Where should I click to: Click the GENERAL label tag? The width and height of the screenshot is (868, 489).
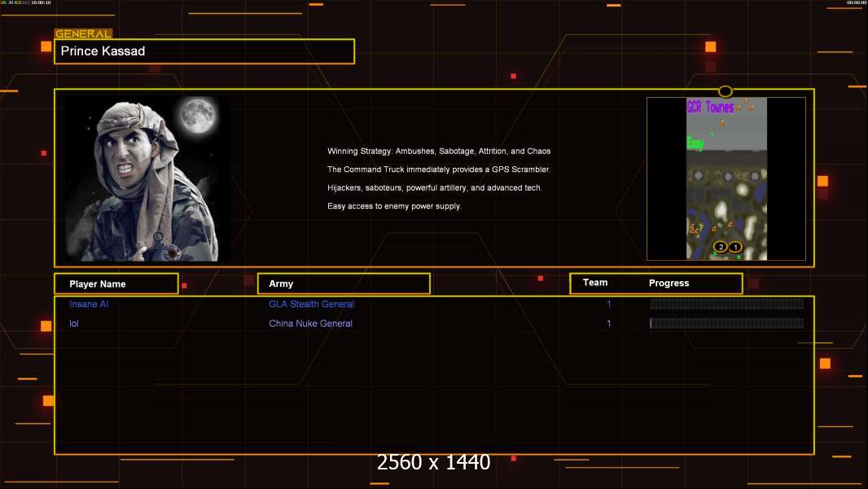coord(83,33)
